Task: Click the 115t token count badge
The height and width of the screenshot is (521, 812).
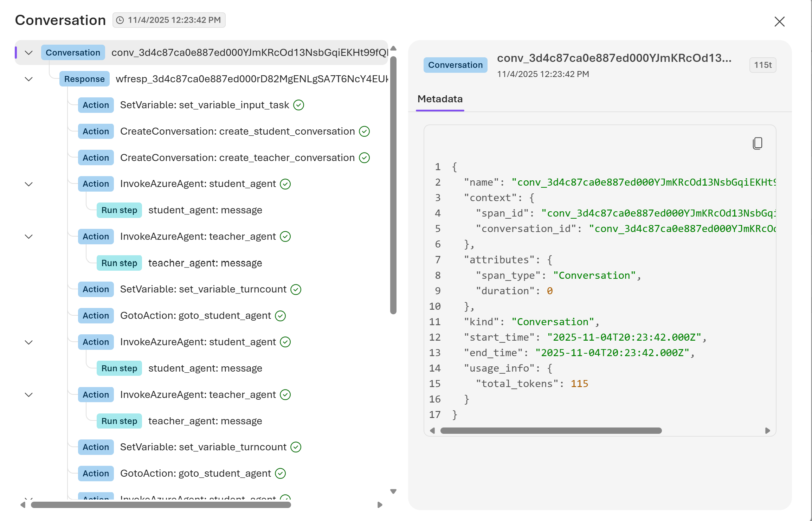Action: pyautogui.click(x=762, y=65)
